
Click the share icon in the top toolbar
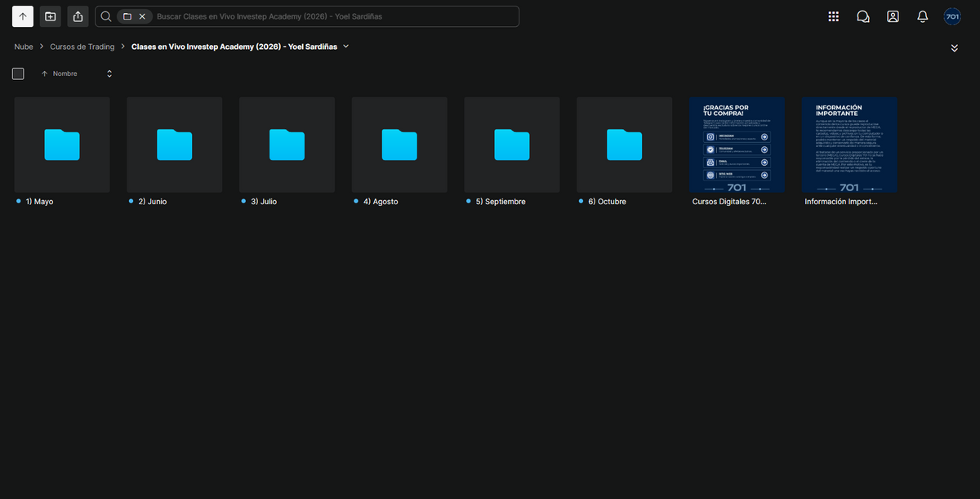coord(78,16)
